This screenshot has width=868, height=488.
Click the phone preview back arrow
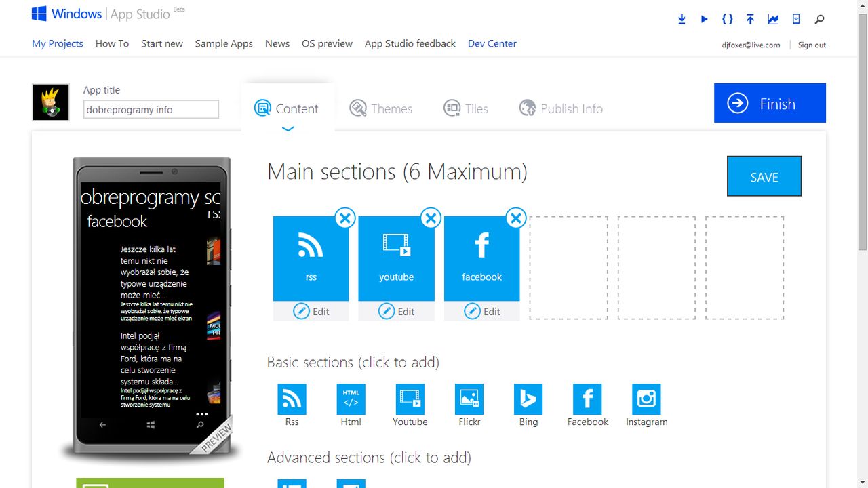(102, 425)
